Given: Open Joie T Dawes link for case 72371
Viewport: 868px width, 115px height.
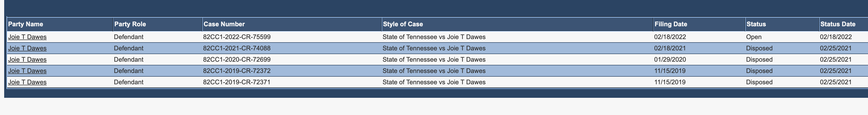Looking at the screenshot, I should tap(27, 82).
